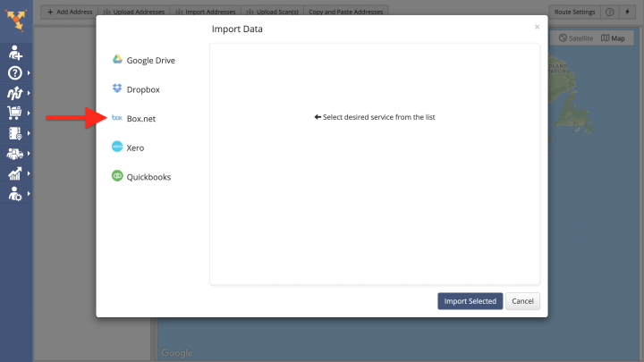Select Box.net service
Screen dimensions: 644x362
tap(133, 119)
